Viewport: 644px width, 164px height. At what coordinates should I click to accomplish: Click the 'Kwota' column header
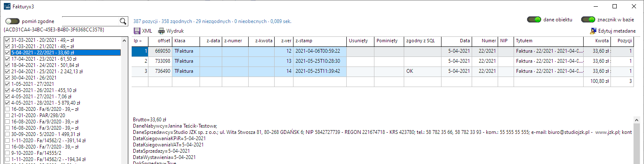tap(597, 41)
